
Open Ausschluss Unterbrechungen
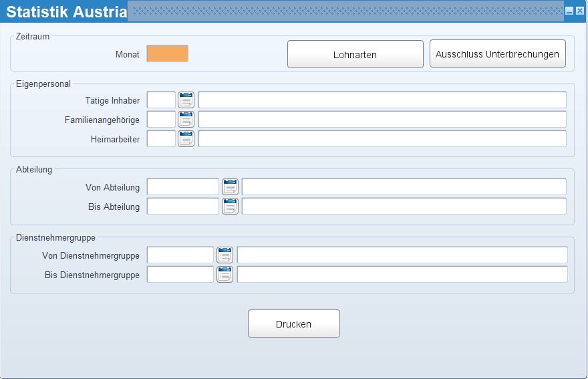497,53
